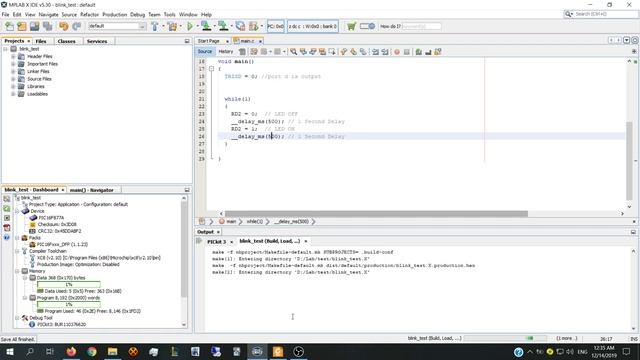Click the History view button
640x360 pixels.
(x=226, y=52)
